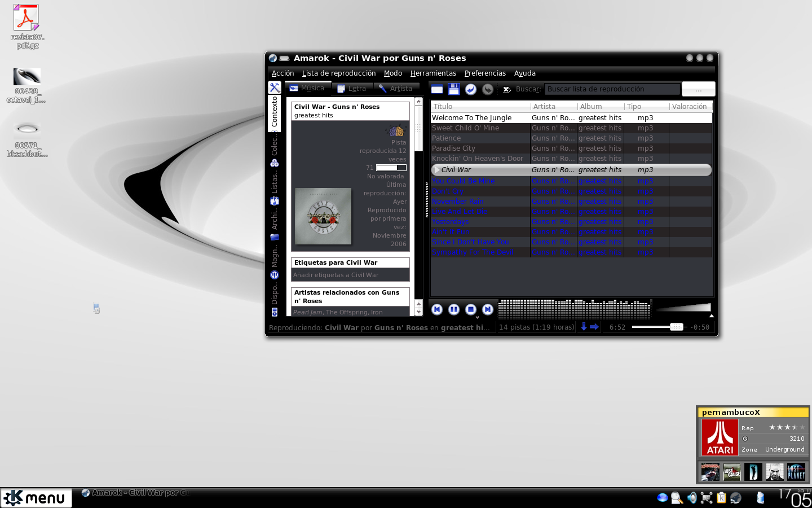
Task: Click the Amarok wolf tray icon
Action: click(x=735, y=498)
